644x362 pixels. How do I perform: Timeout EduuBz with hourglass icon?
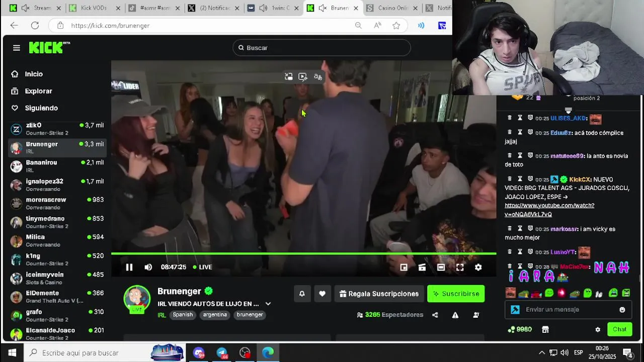520,132
